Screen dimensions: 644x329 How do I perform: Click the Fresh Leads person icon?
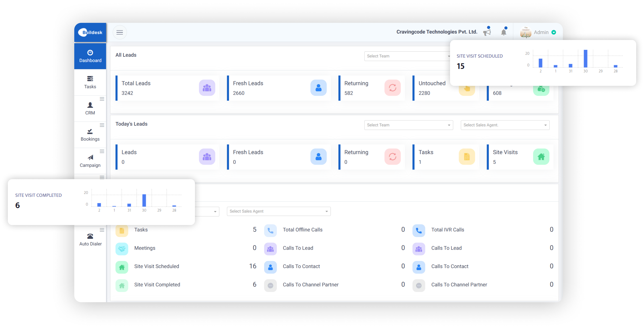(x=318, y=88)
